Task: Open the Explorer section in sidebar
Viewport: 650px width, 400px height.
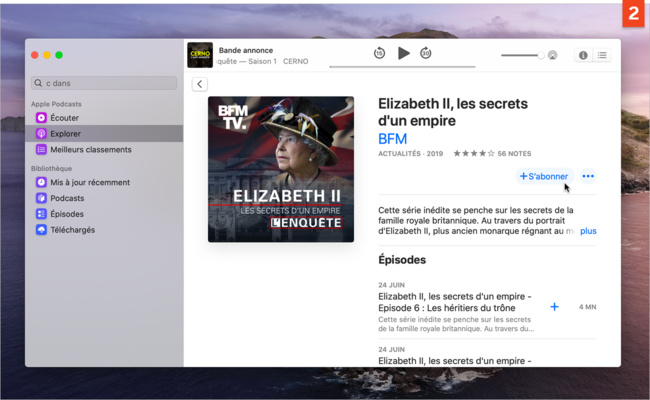Action: click(x=104, y=133)
